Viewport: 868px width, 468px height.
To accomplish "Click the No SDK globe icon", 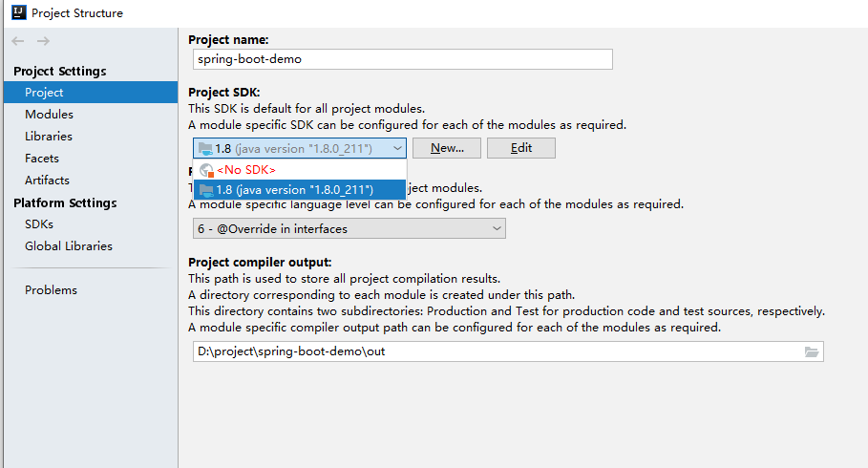I will [x=206, y=169].
